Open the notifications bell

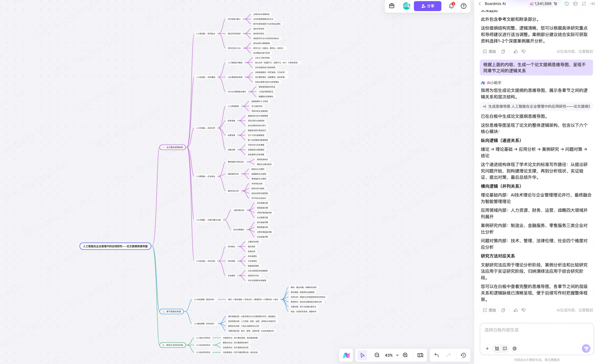(x=451, y=6)
